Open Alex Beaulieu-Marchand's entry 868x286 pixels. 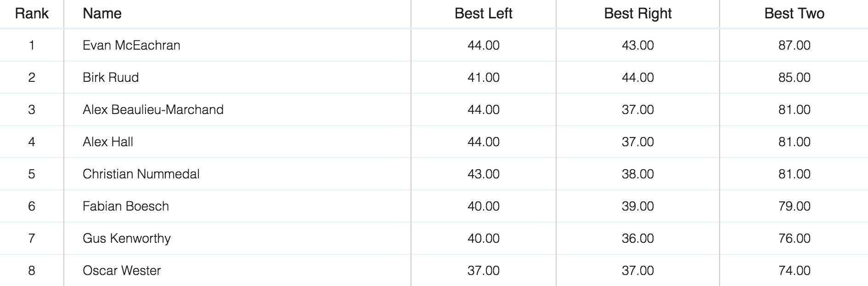coord(153,109)
